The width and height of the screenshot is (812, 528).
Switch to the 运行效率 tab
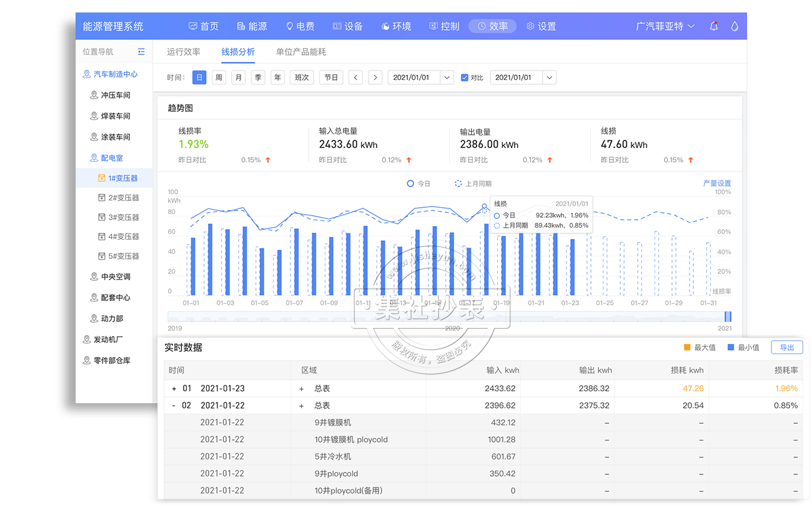[184, 52]
